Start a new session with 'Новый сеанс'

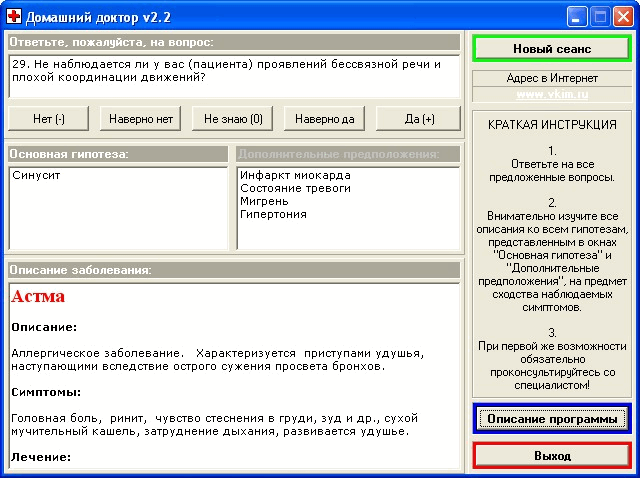pyautogui.click(x=552, y=49)
